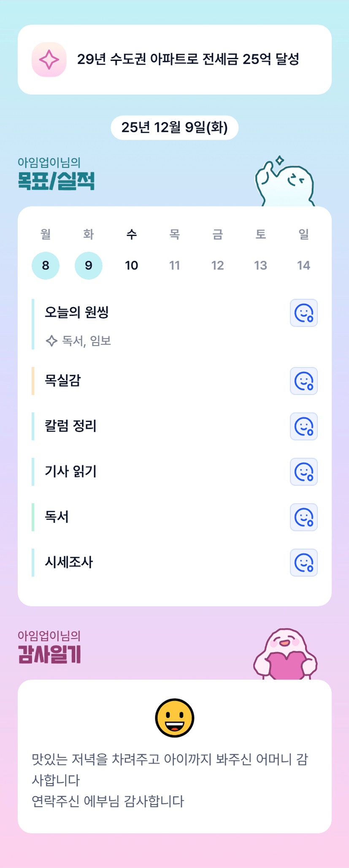The height and width of the screenshot is (868, 349).
Task: Tap the 29년 수도권 아파트 goal banner
Action: [x=188, y=60]
